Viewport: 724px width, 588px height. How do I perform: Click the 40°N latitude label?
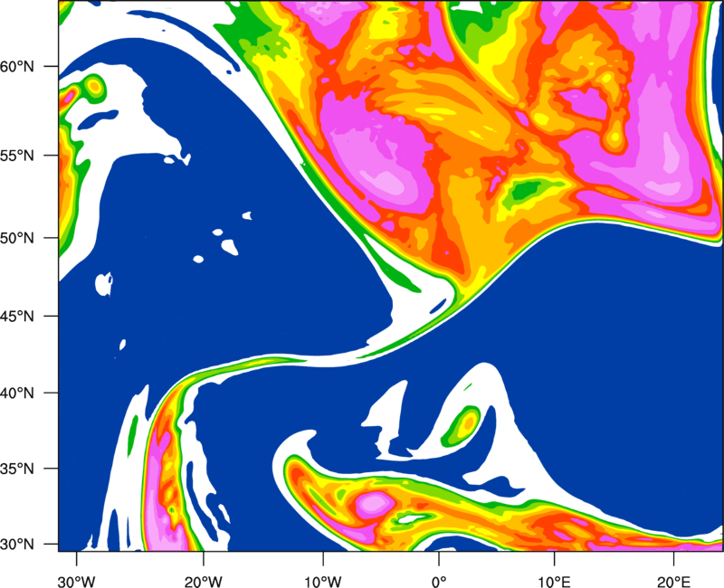17,394
